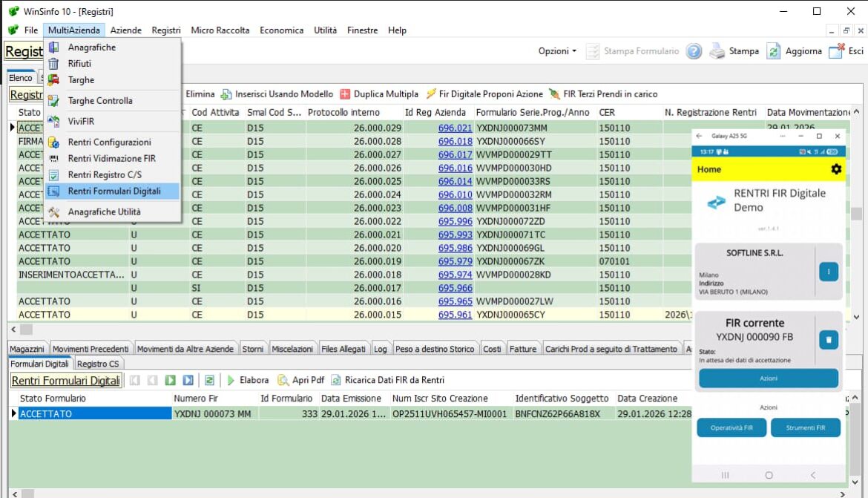Click the Stampa printer icon
The image size is (868, 498).
[717, 51]
